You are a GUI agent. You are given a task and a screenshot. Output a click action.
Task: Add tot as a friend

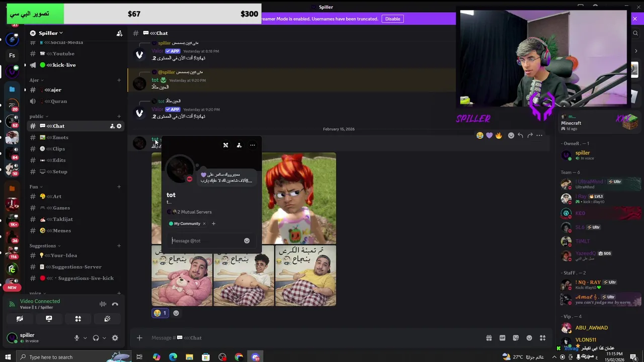(239, 145)
